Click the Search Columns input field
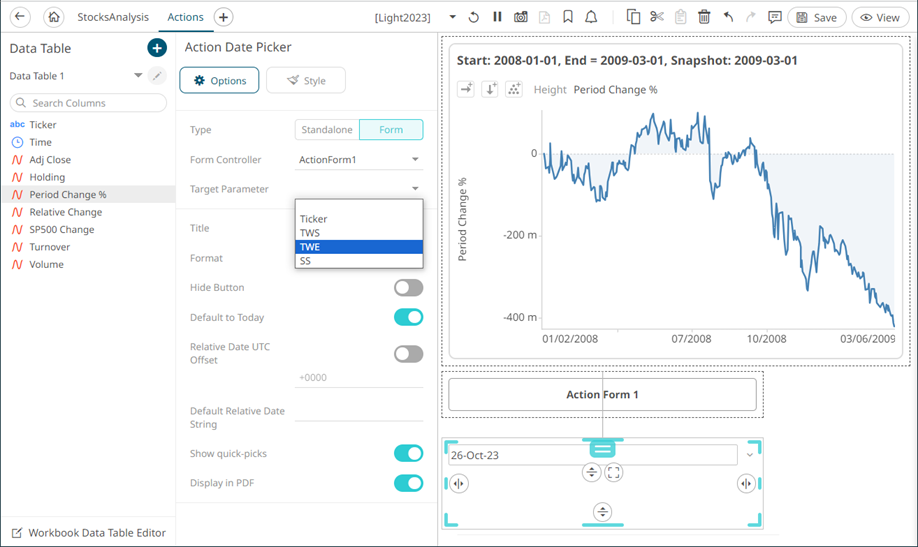The width and height of the screenshot is (918, 547). tap(89, 103)
